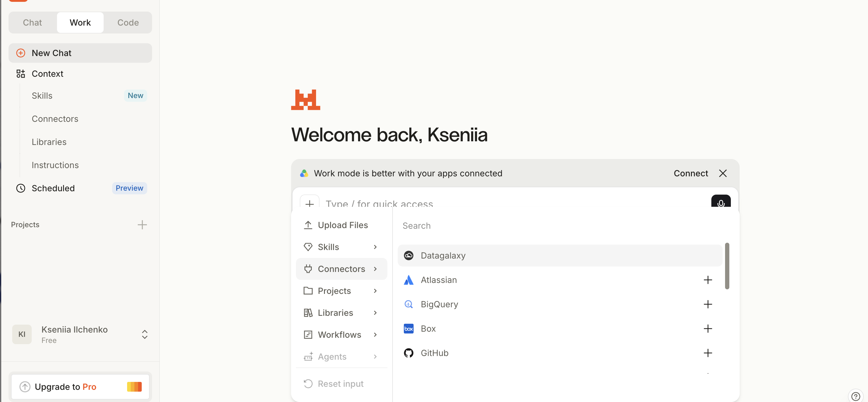Image resolution: width=868 pixels, height=402 pixels.
Task: Click the KI user avatar
Action: click(x=22, y=334)
